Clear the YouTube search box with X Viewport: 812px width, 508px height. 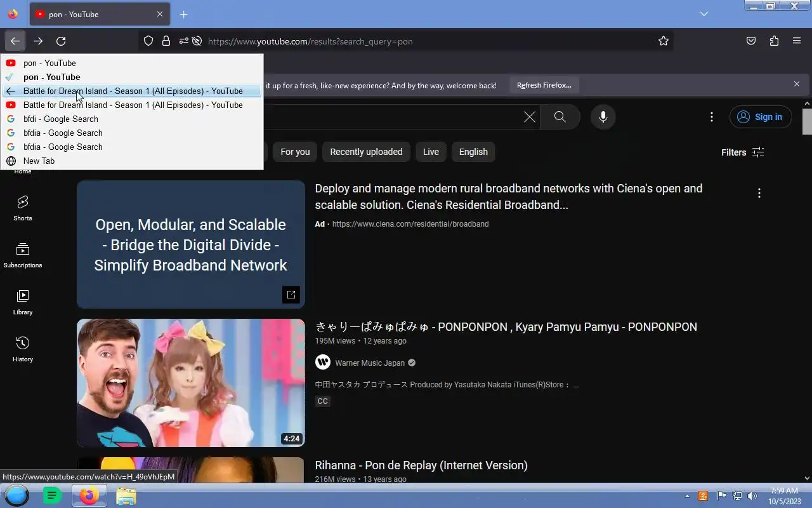pos(529,117)
